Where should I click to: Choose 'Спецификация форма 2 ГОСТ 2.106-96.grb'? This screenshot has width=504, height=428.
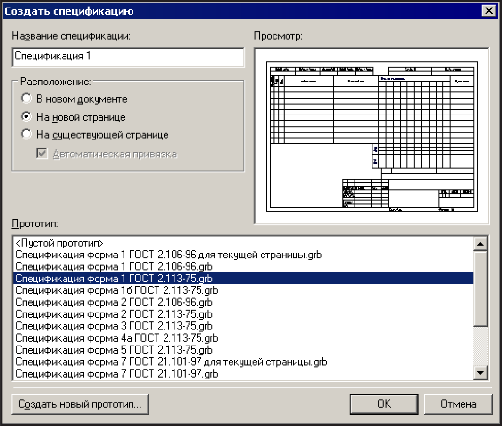114,302
